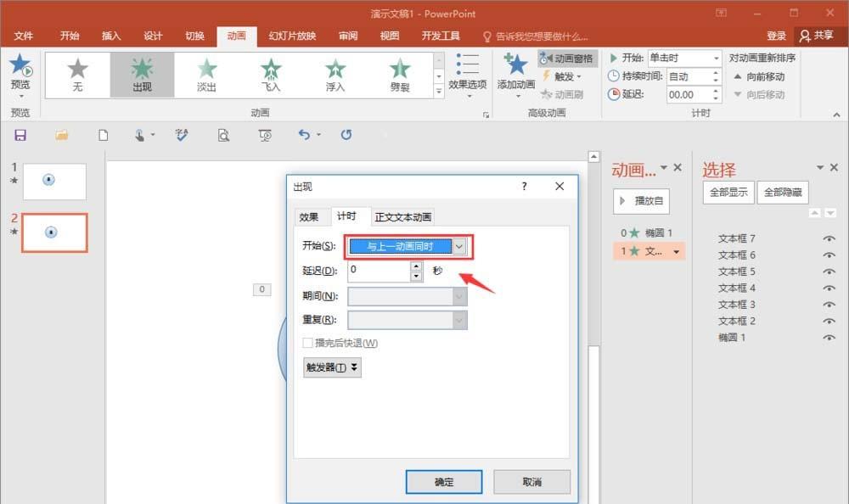Start slideshow from beginning via quick access icon

coord(262,135)
